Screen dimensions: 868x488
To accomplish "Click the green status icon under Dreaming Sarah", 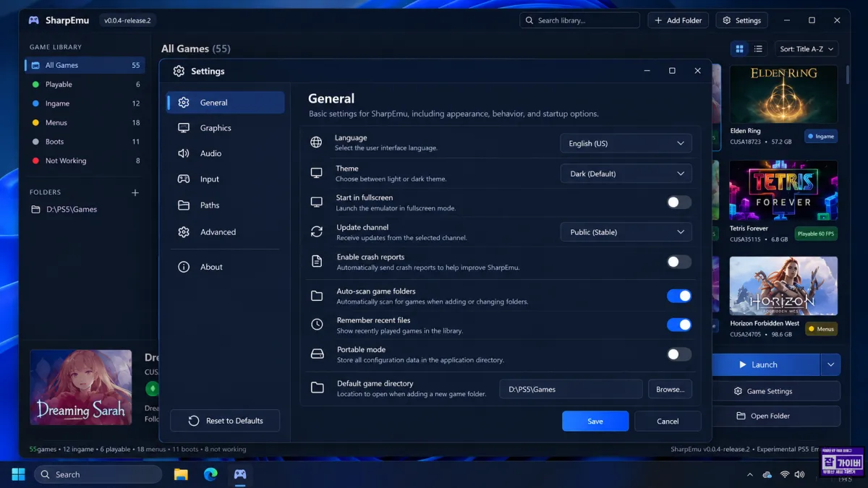I will point(153,389).
